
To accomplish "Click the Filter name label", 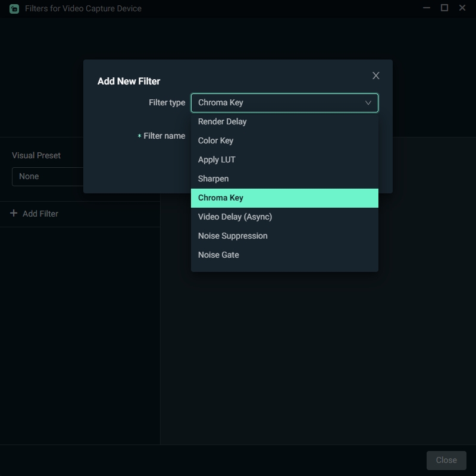I will pyautogui.click(x=164, y=136).
